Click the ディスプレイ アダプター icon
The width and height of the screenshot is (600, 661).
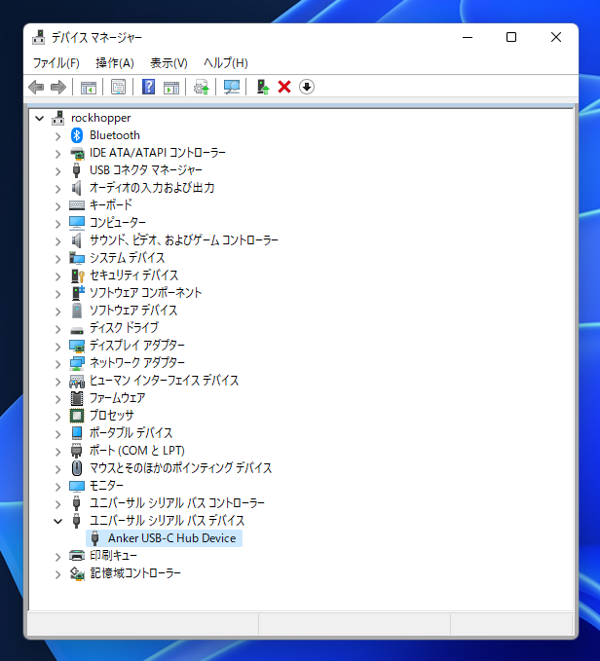tap(77, 346)
